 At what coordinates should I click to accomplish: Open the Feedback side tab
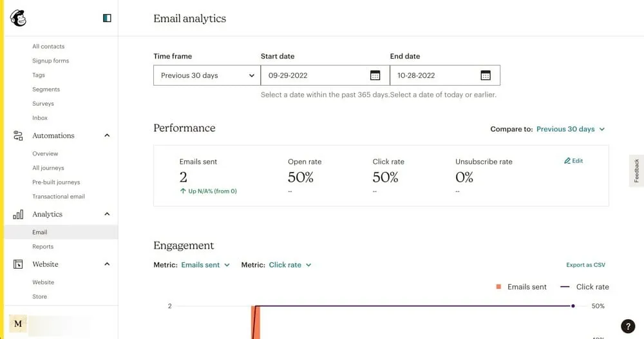(636, 171)
